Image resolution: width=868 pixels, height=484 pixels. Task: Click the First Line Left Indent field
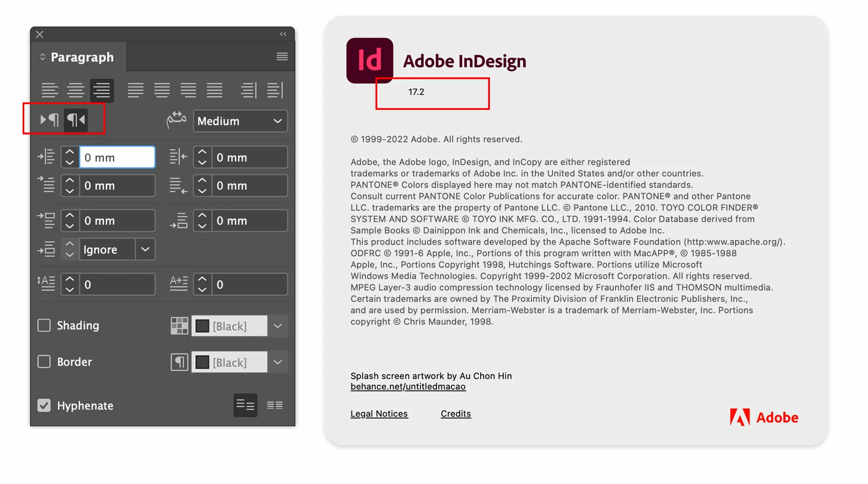[x=117, y=186]
